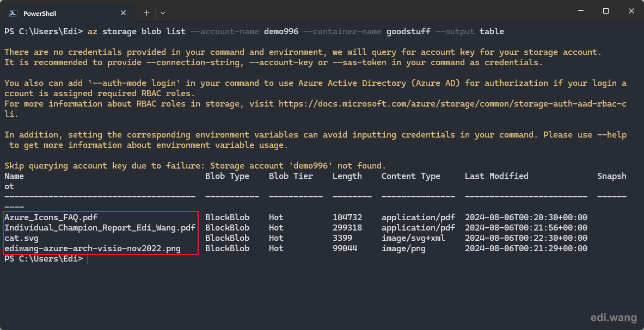Viewport: 644px width, 330px height.
Task: Click Individual_Champion_Report_Edi_Wang.pdf in the list
Action: pos(100,227)
